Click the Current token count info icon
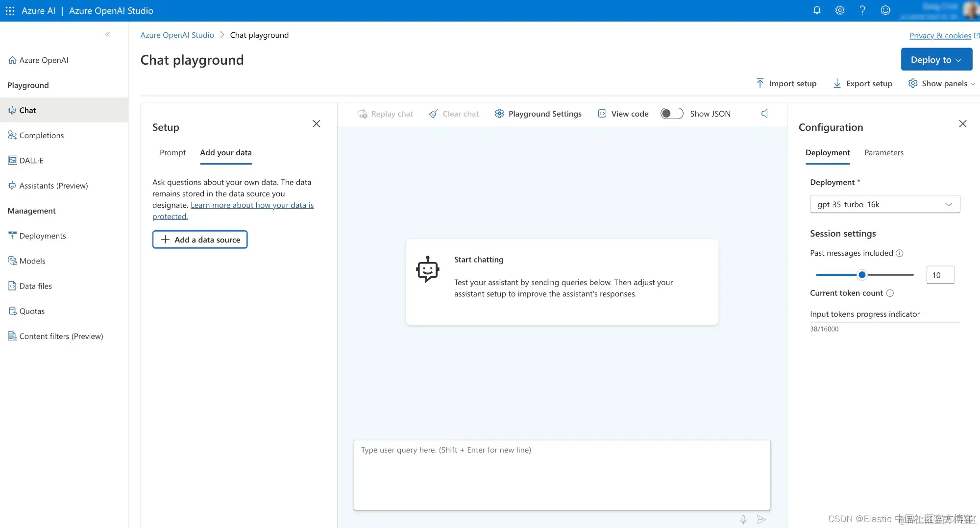 click(x=890, y=293)
